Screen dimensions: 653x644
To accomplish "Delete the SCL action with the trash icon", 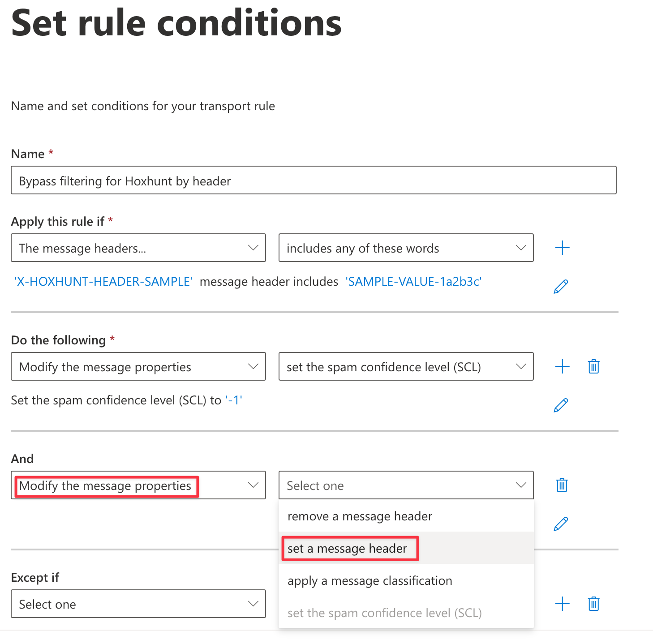I will 593,366.
